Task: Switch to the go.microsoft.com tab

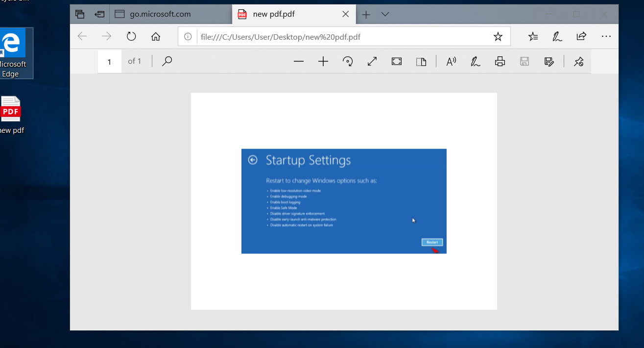Action: pos(167,14)
